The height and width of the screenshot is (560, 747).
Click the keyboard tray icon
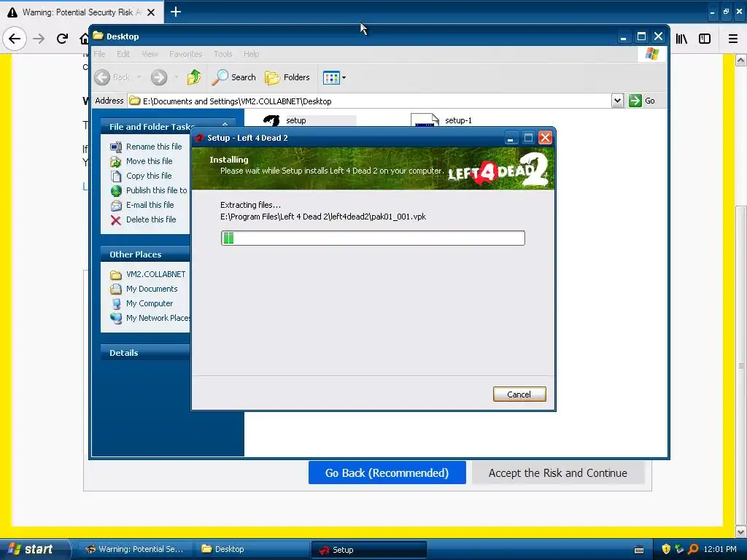tap(639, 550)
